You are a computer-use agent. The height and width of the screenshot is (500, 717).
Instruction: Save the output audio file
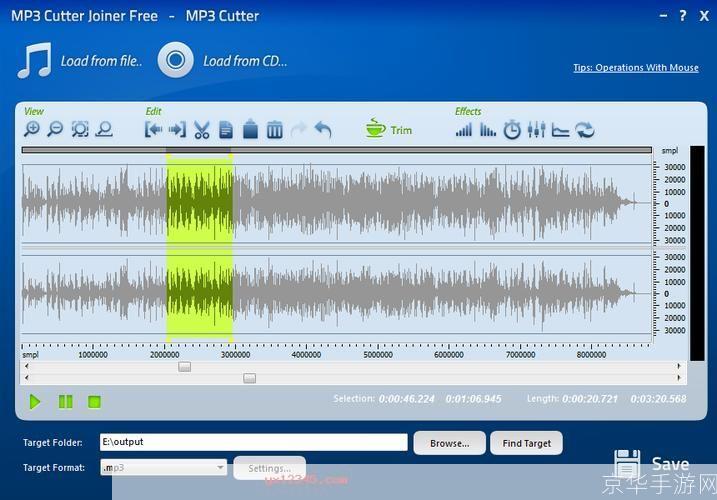tap(651, 464)
